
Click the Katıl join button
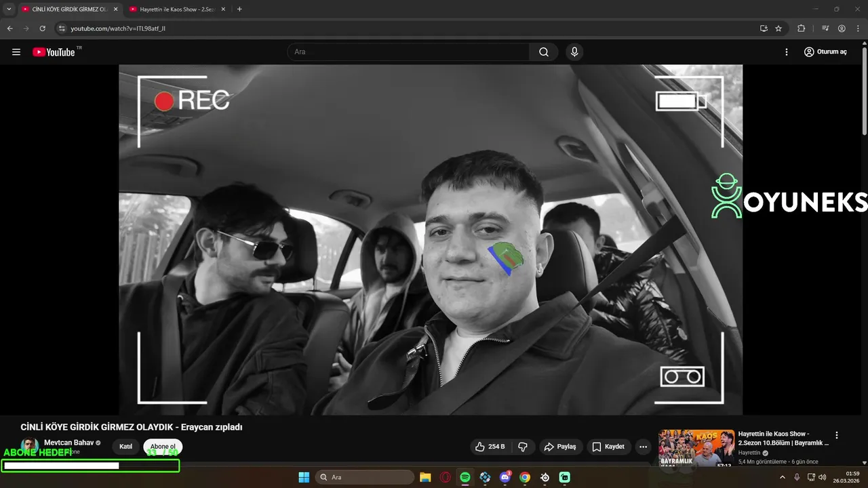point(125,447)
